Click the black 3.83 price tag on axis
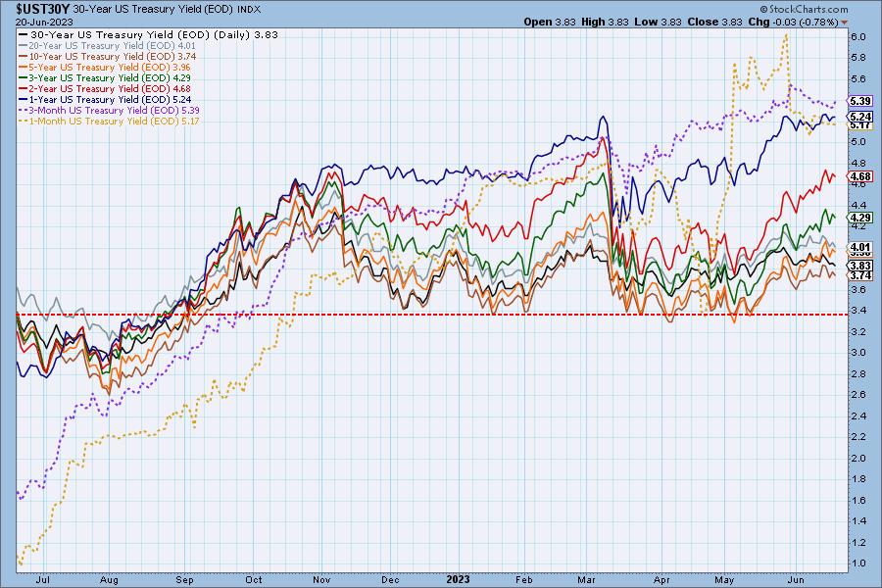The image size is (882, 588). pos(860,266)
